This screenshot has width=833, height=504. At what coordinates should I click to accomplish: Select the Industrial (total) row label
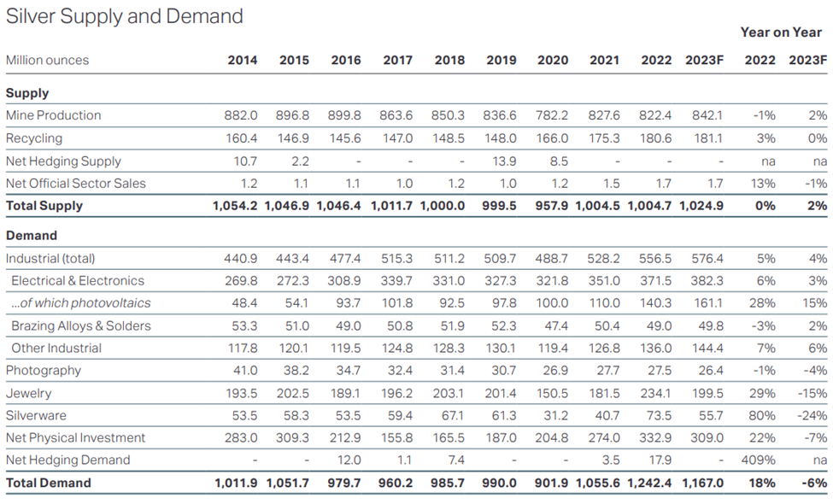pos(50,259)
